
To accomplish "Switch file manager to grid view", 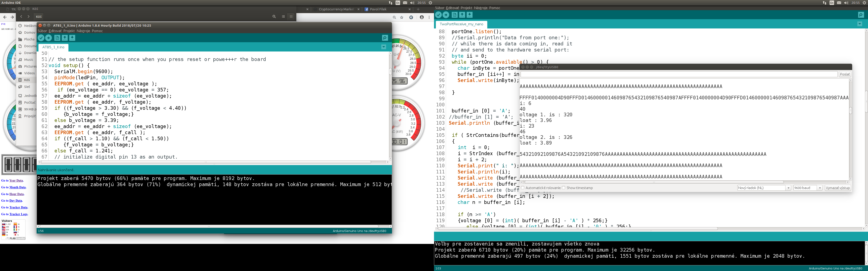I will (x=291, y=16).
